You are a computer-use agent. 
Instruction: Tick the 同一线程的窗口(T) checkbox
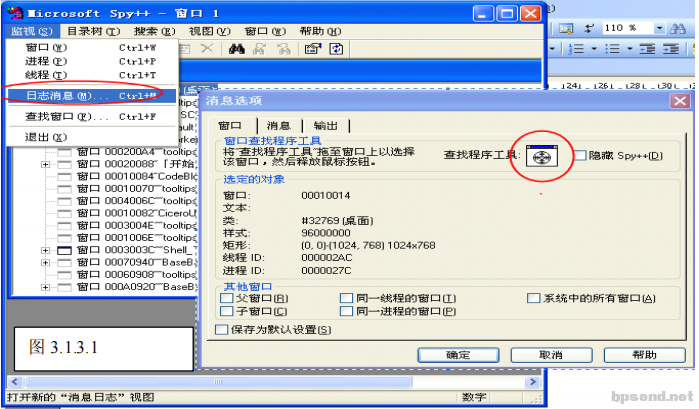tap(346, 298)
